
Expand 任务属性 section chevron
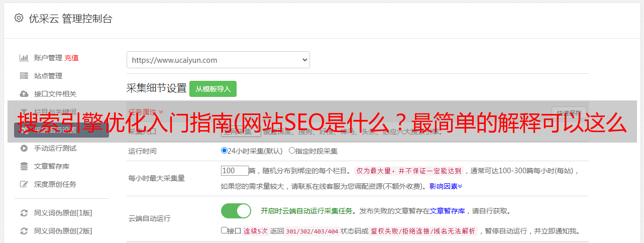(161, 111)
